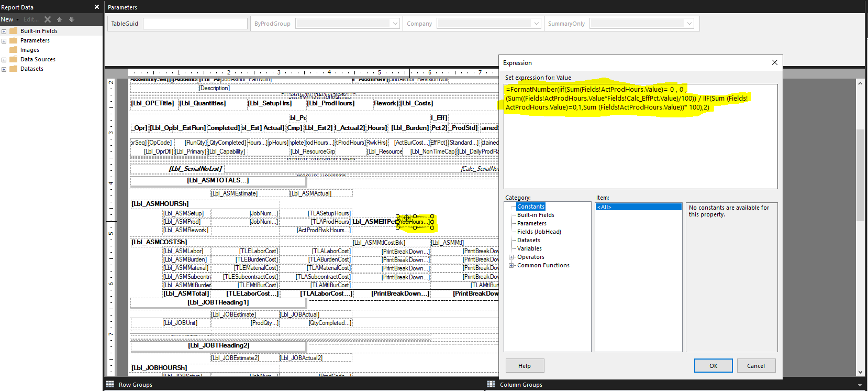Click the Column Groups grid icon

[491, 384]
